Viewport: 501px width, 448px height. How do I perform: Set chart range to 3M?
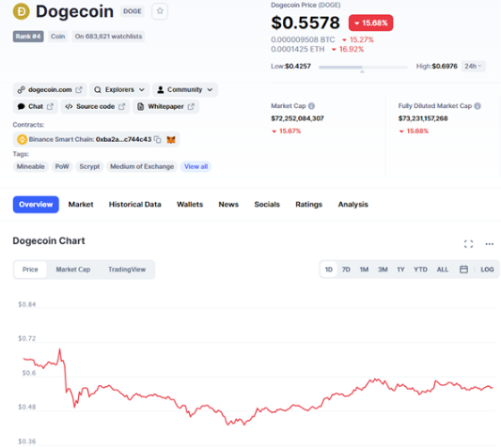(383, 270)
